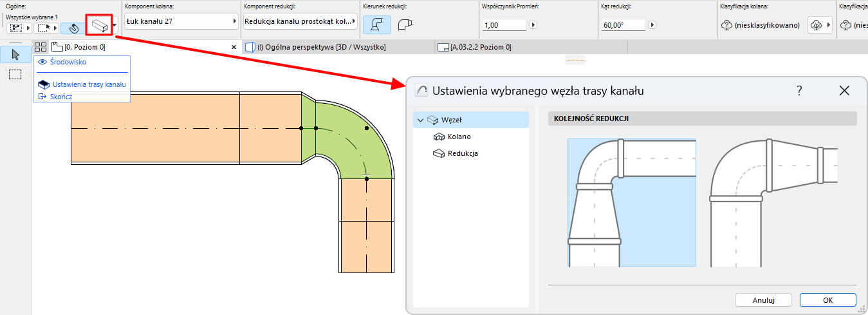Click the 'KOLEJNOŚĆ REDUKCJI' section header

(702, 119)
